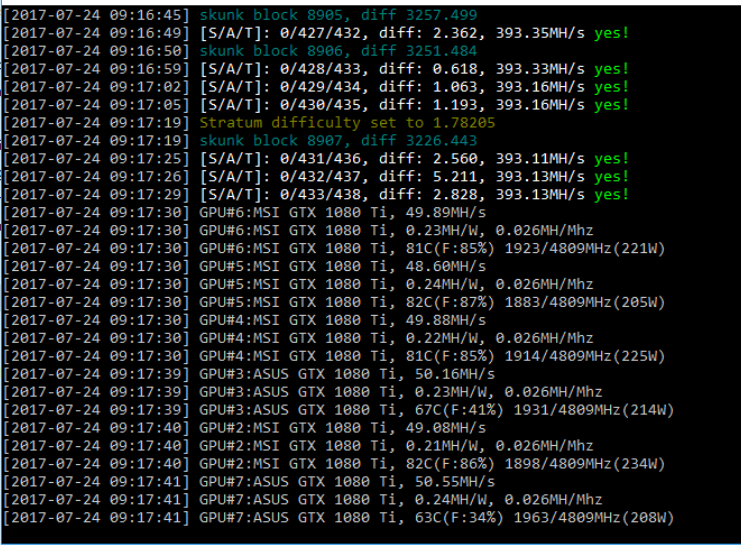Click the line with 'diff: 0.618'
741x560 pixels.
[x=316, y=69]
